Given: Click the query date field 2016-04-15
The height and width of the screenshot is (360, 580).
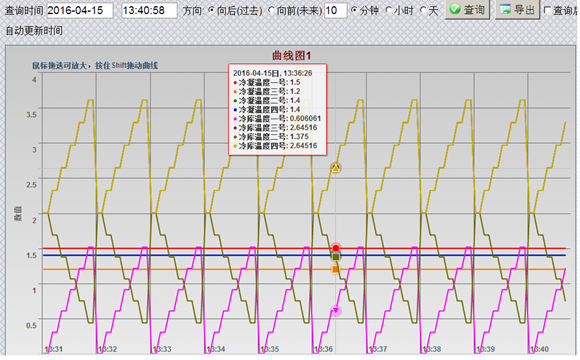Looking at the screenshot, I should point(80,10).
